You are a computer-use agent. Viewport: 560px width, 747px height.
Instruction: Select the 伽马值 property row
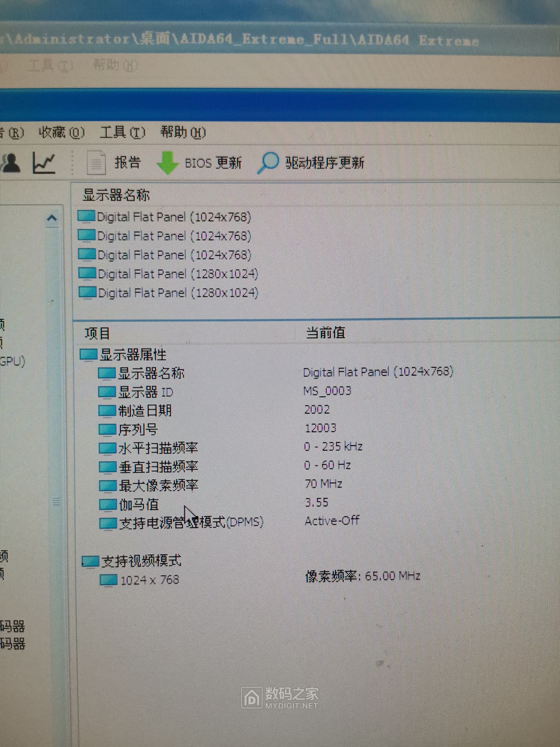click(129, 505)
